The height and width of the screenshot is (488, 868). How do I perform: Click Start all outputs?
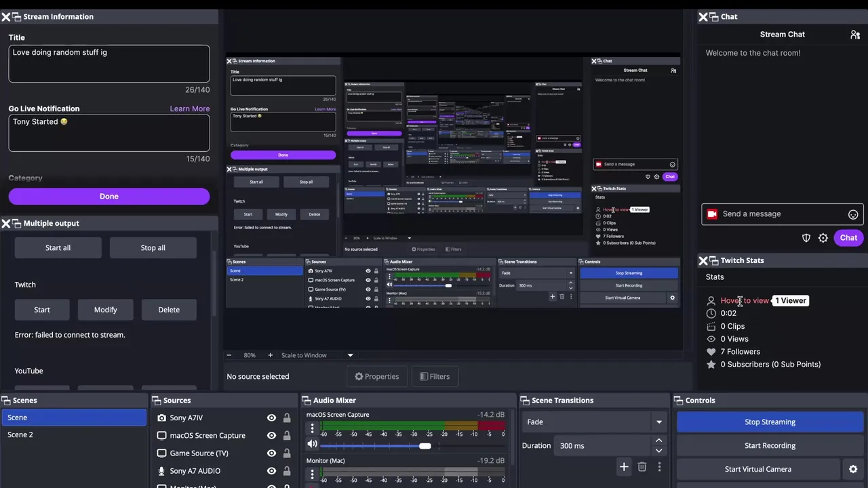point(58,248)
